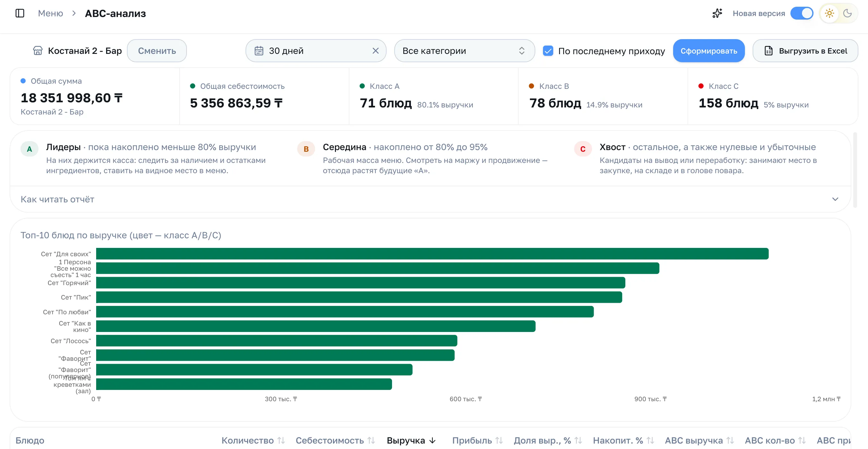
Task: Click the Сет "Лосось" chart bar
Action: (277, 341)
